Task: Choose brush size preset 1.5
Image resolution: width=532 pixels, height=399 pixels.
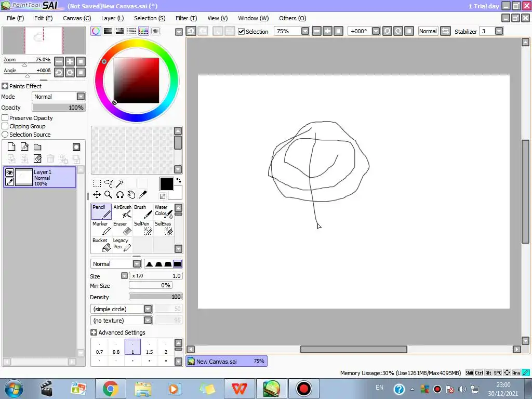Action: (149, 348)
